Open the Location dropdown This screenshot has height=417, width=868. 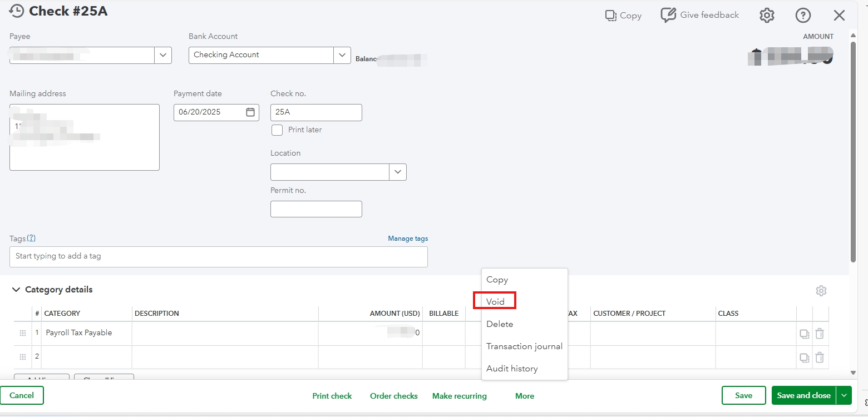click(x=398, y=172)
